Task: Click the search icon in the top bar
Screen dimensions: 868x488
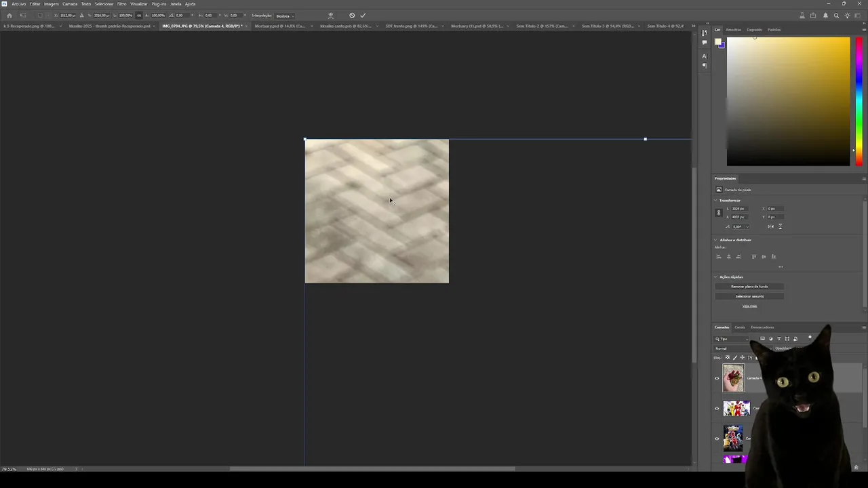Action: [x=836, y=16]
